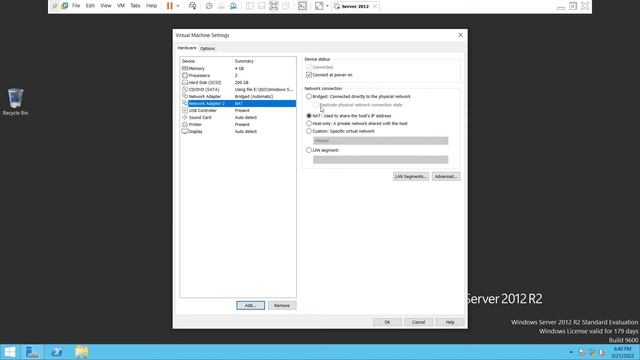Click the Printer device icon
Image resolution: width=640 pixels, height=360 pixels.
point(185,124)
